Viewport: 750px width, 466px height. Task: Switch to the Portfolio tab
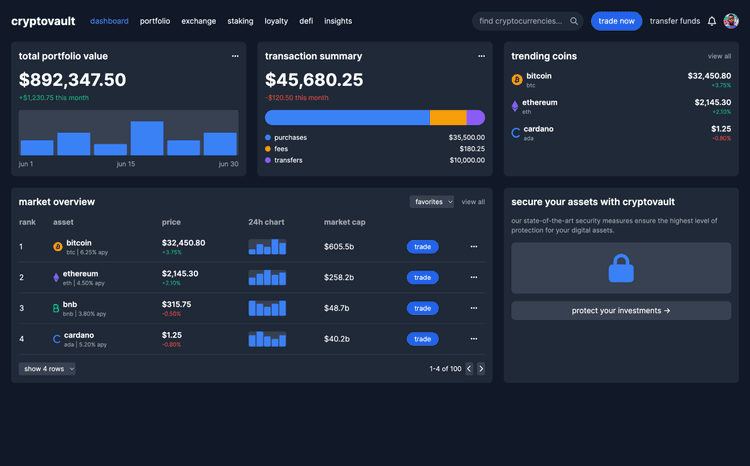click(x=155, y=21)
